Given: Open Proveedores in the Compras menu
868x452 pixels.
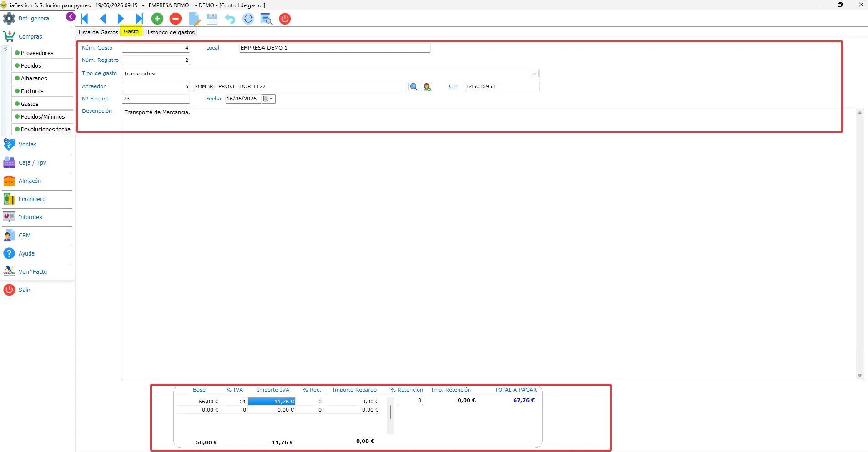Looking at the screenshot, I should tap(42, 53).
